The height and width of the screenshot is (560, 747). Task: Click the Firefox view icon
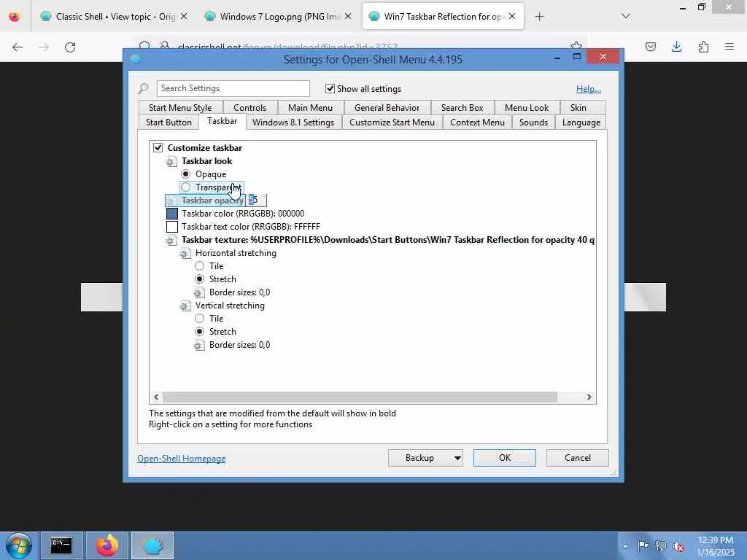15,17
